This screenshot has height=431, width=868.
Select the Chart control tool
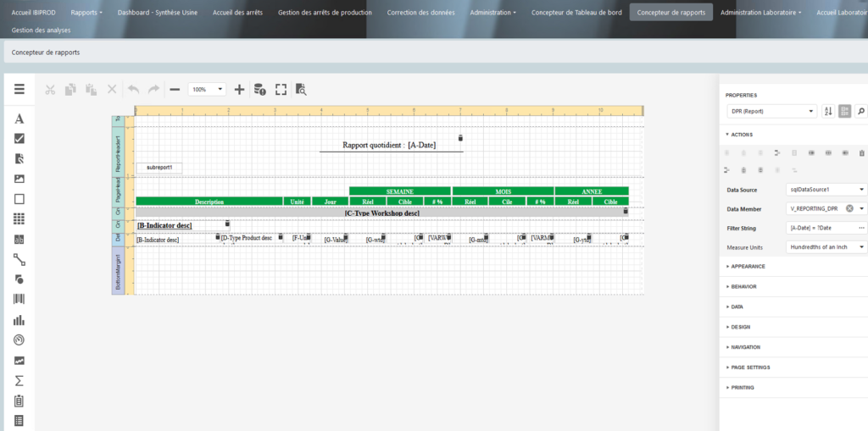(x=19, y=320)
